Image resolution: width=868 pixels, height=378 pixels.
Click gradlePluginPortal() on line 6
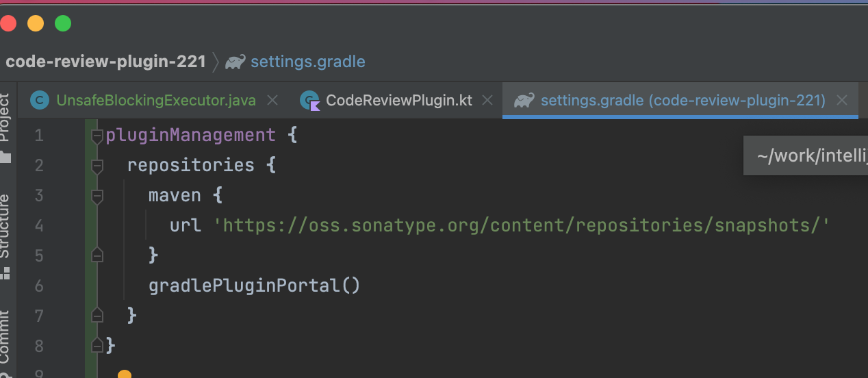pos(254,286)
